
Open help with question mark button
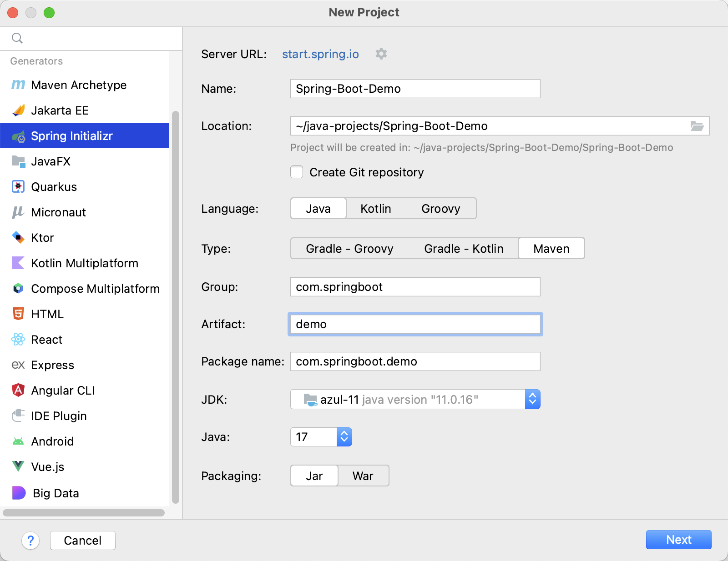[30, 541]
